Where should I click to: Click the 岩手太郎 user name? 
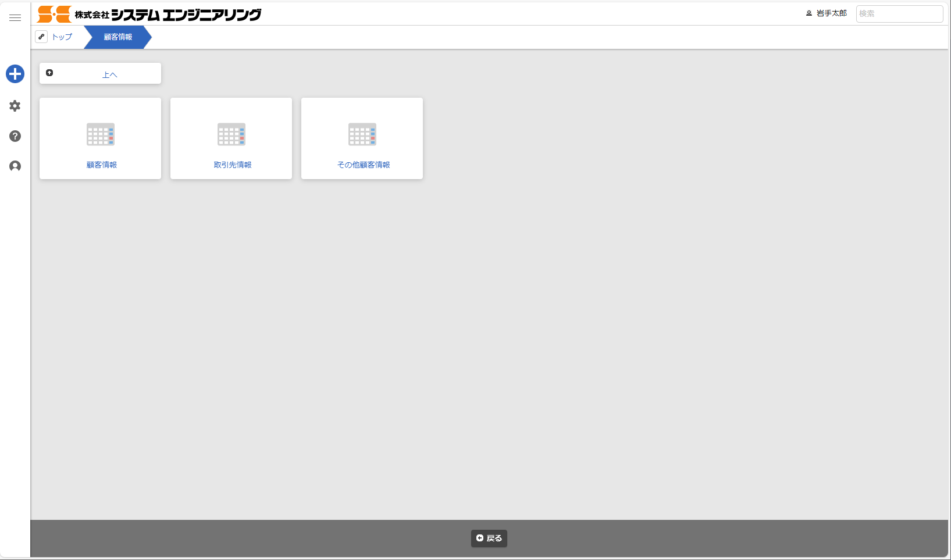pyautogui.click(x=831, y=13)
